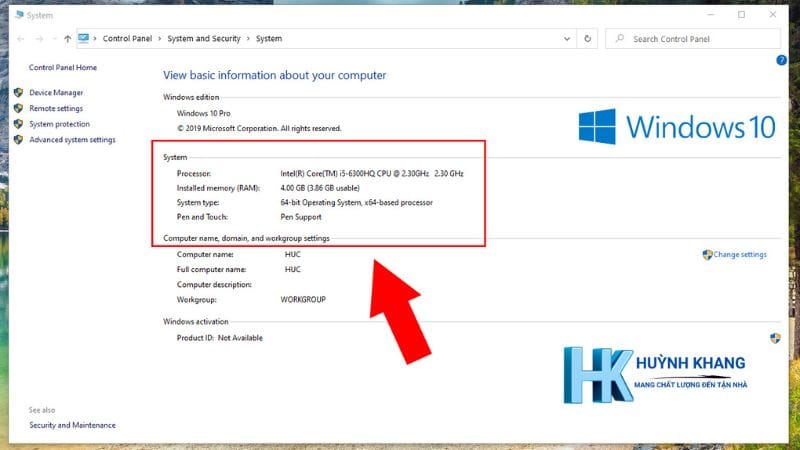This screenshot has width=800, height=450.
Task: Click the computer icon in address bar
Action: [x=83, y=38]
